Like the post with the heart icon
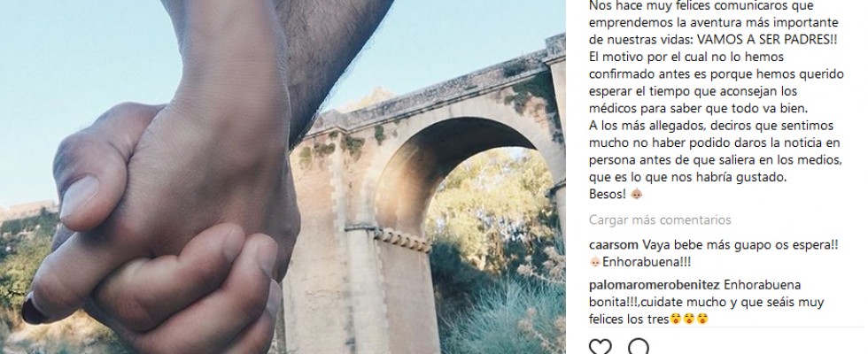The width and height of the screenshot is (868, 354). coord(601,347)
